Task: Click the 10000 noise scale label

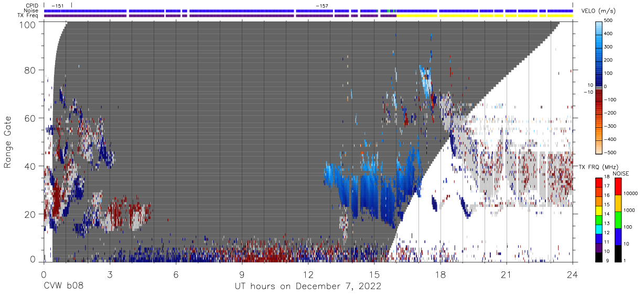Action: click(631, 194)
